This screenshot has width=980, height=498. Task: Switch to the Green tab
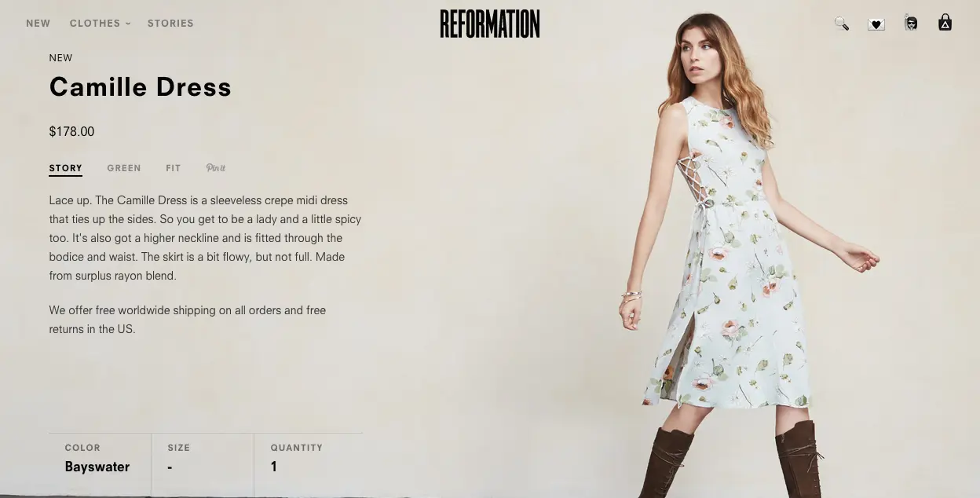[124, 168]
